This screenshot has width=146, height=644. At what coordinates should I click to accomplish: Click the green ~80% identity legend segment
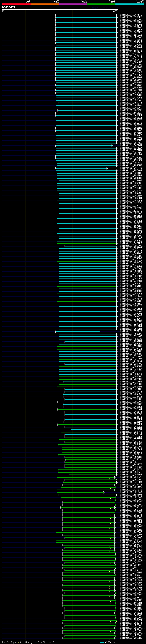point(101,4)
